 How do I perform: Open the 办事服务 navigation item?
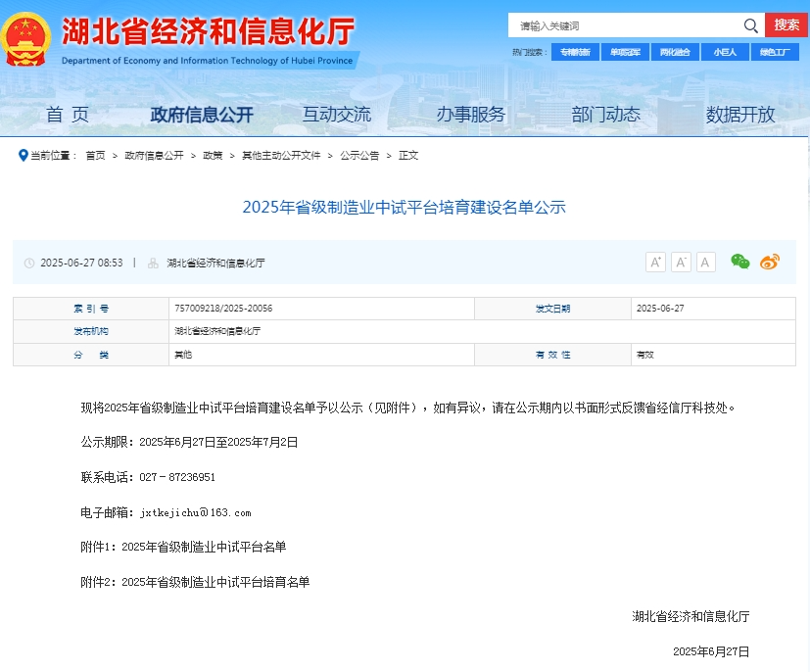point(470,115)
